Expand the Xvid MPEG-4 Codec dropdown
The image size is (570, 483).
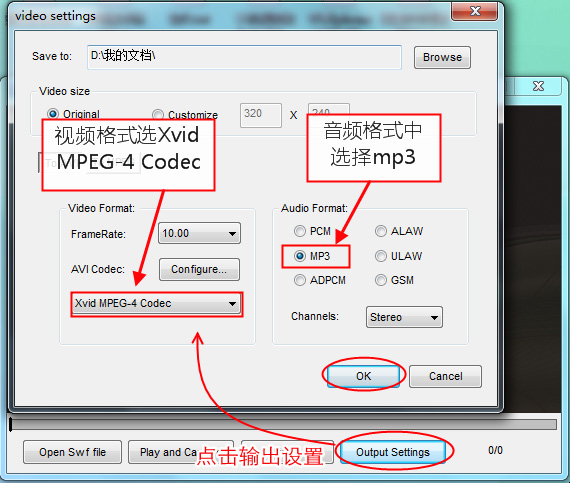tap(156, 304)
